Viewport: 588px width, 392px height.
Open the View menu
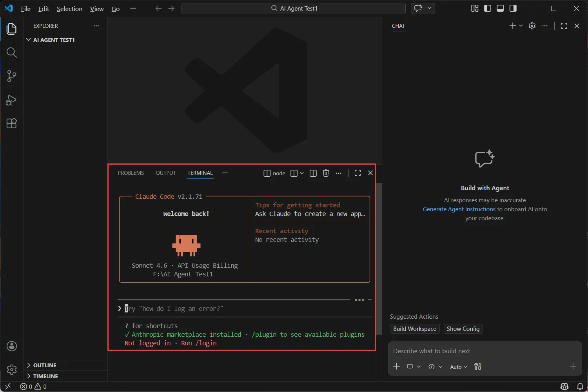(97, 9)
